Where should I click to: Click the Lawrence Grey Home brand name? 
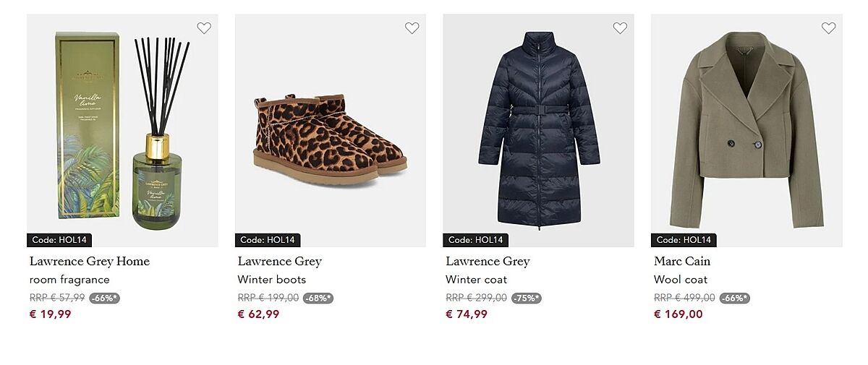pyautogui.click(x=90, y=261)
